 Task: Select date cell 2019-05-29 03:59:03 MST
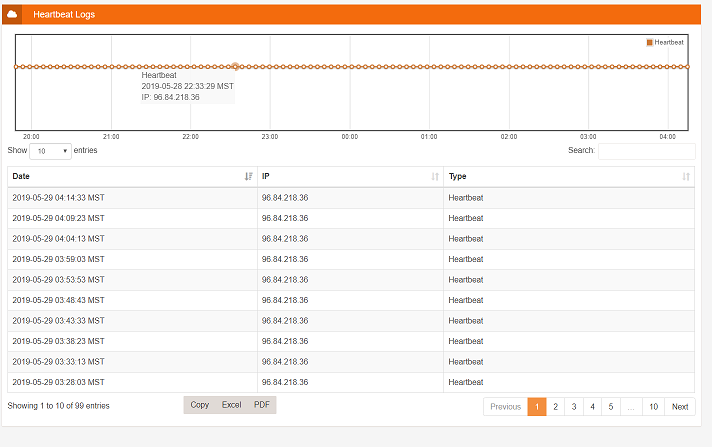tap(59, 259)
